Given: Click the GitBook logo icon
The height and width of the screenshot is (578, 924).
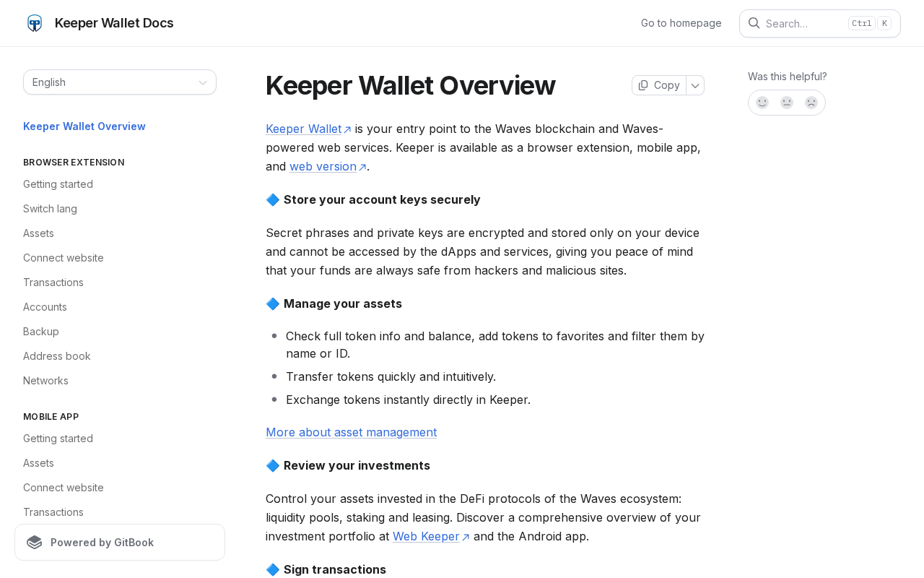Looking at the screenshot, I should (35, 543).
